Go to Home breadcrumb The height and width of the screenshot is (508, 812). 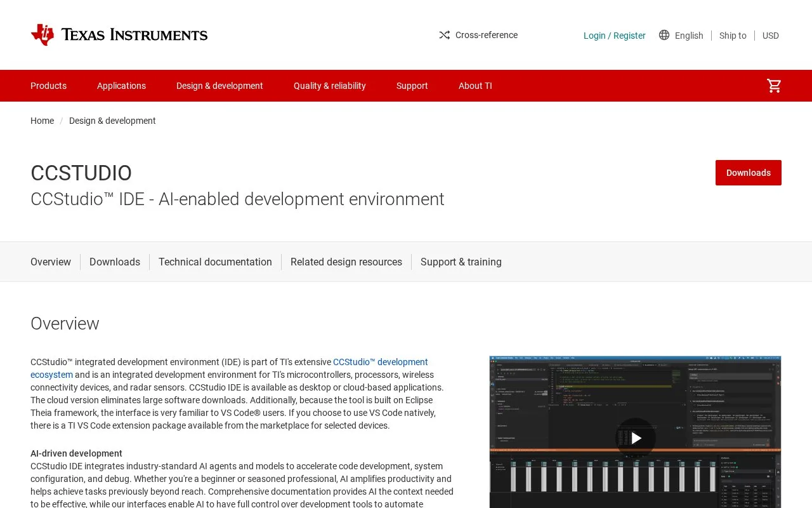pyautogui.click(x=42, y=121)
